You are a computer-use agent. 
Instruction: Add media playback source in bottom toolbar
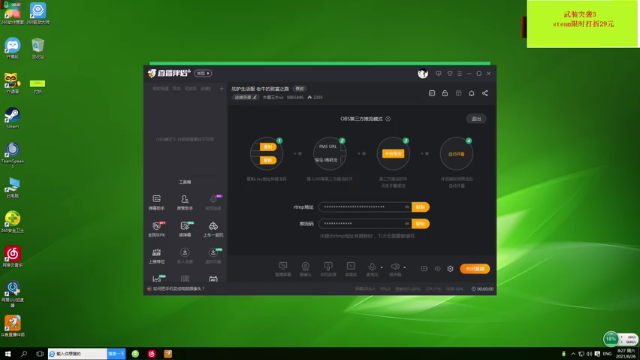[x=351, y=269]
